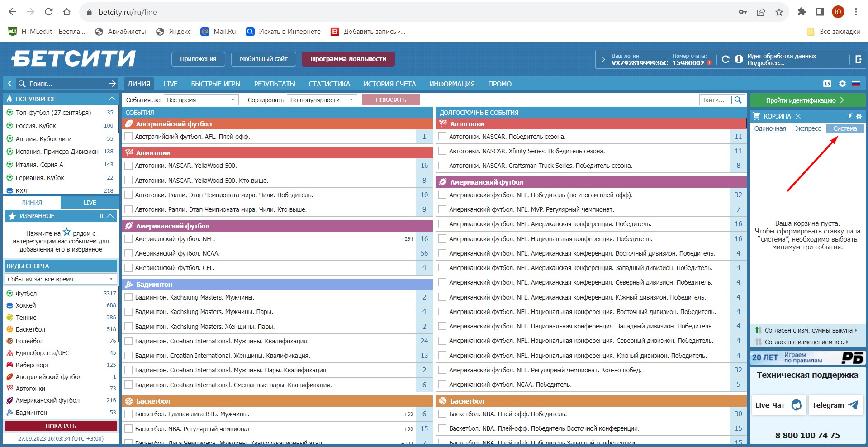Click the red ПОКАЗАТЬ button in sidebar
The image size is (868, 447).
61,426
